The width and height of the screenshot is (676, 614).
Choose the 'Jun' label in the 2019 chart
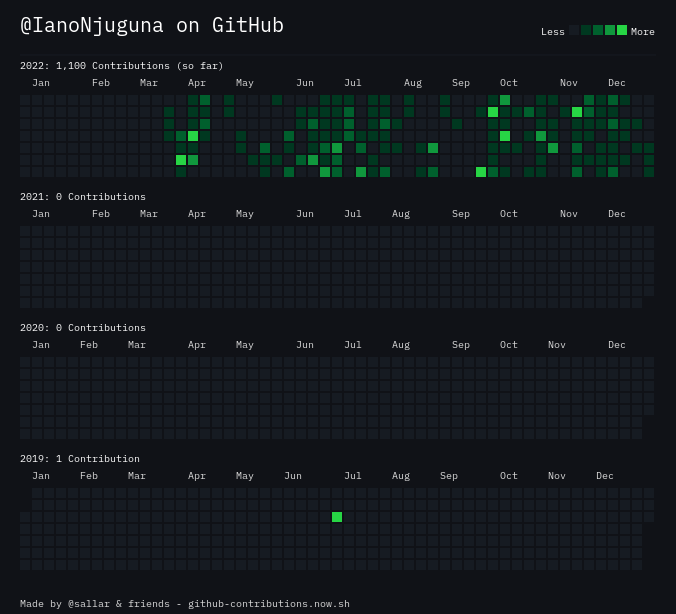pyautogui.click(x=293, y=476)
